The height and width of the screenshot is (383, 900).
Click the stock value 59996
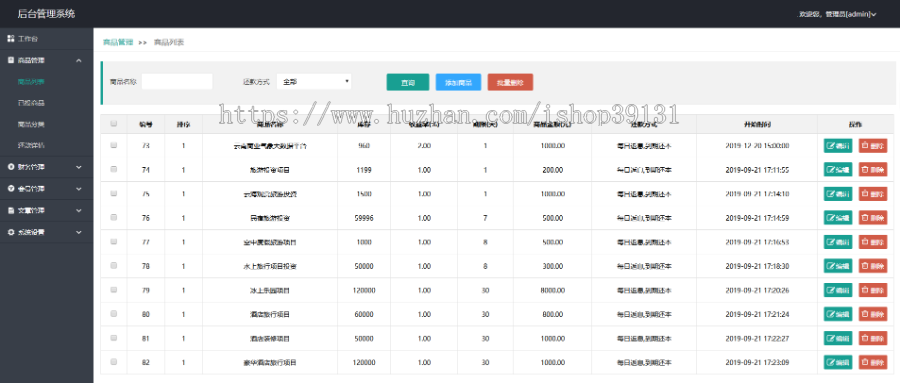(364, 218)
